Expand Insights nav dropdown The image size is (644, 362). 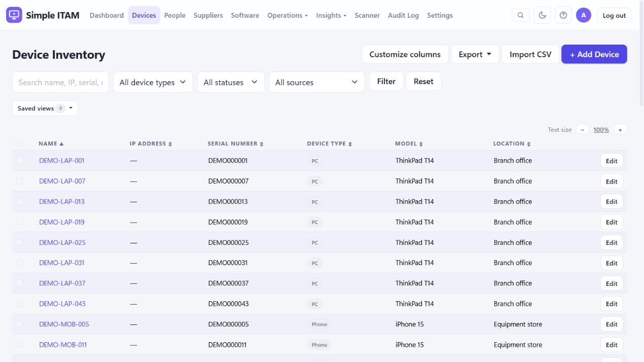tap(331, 15)
